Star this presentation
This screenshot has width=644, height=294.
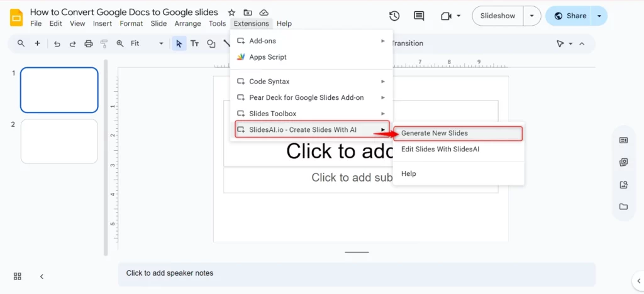(231, 13)
